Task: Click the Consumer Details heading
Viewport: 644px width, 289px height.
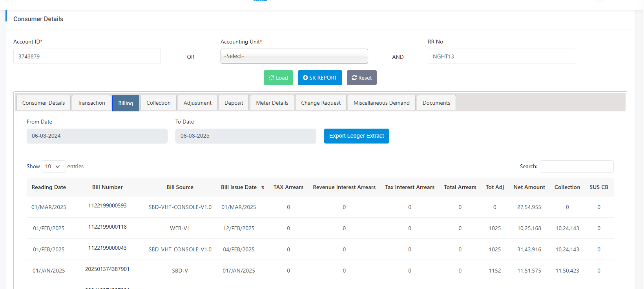Action: pyautogui.click(x=38, y=19)
